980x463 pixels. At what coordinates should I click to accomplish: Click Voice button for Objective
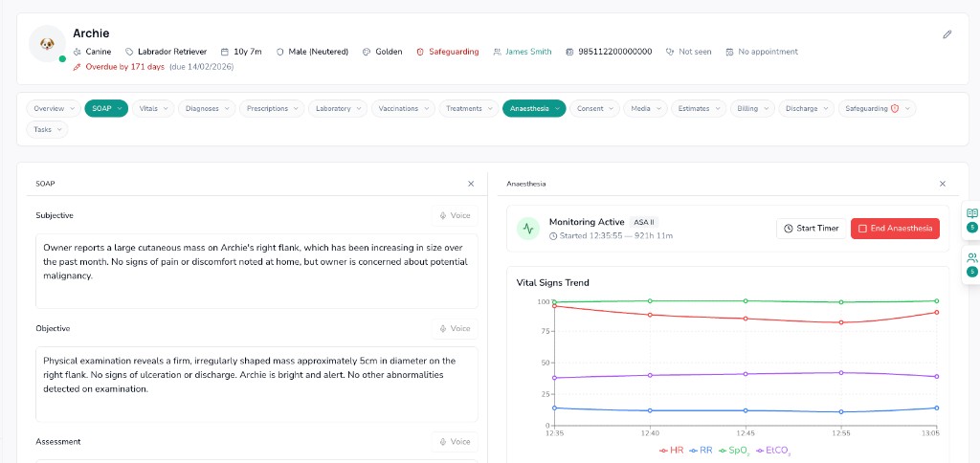coord(455,329)
